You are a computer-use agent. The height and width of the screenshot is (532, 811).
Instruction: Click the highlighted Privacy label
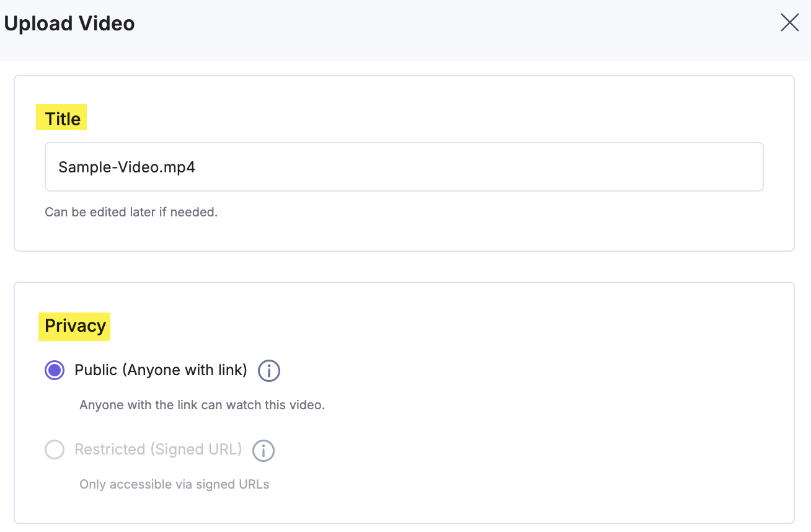[x=74, y=326]
